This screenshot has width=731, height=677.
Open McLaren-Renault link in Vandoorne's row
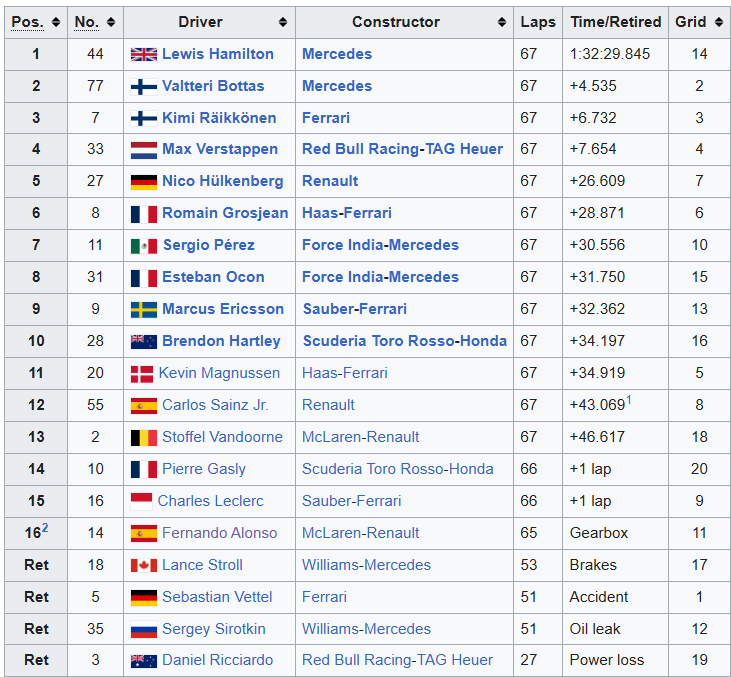(360, 437)
